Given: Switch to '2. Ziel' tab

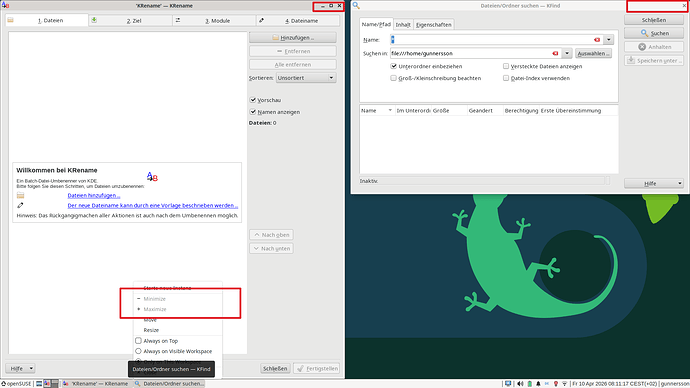Looking at the screenshot, I should click(x=131, y=20).
